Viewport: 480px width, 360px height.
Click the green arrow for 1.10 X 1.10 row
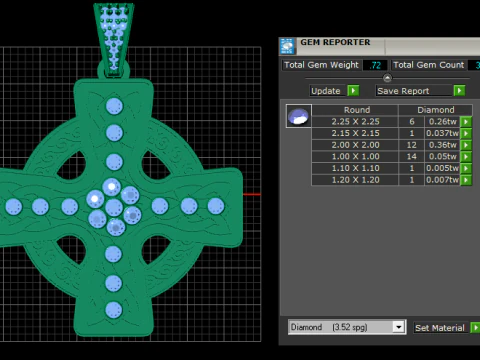click(x=466, y=168)
